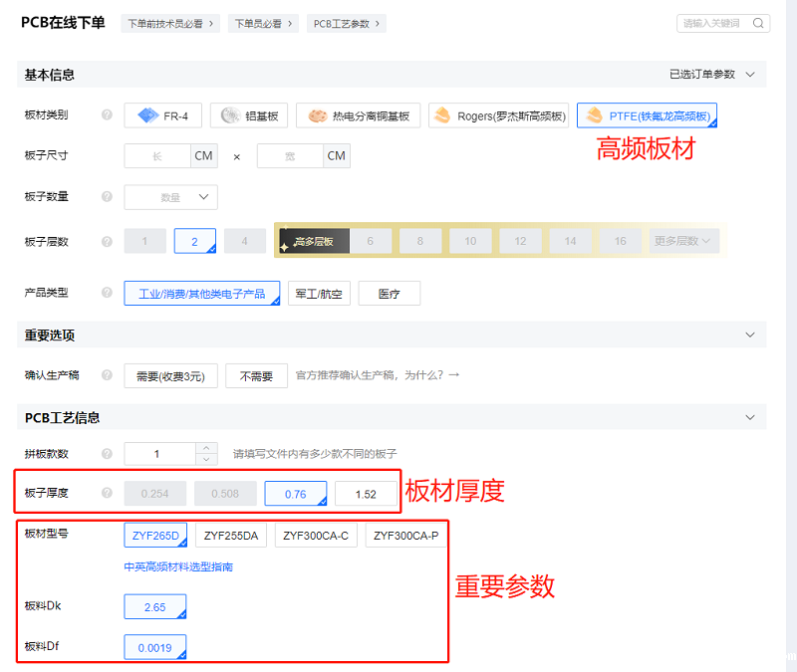
Task: Click help icon next to 板材类别
Action: coord(107,115)
